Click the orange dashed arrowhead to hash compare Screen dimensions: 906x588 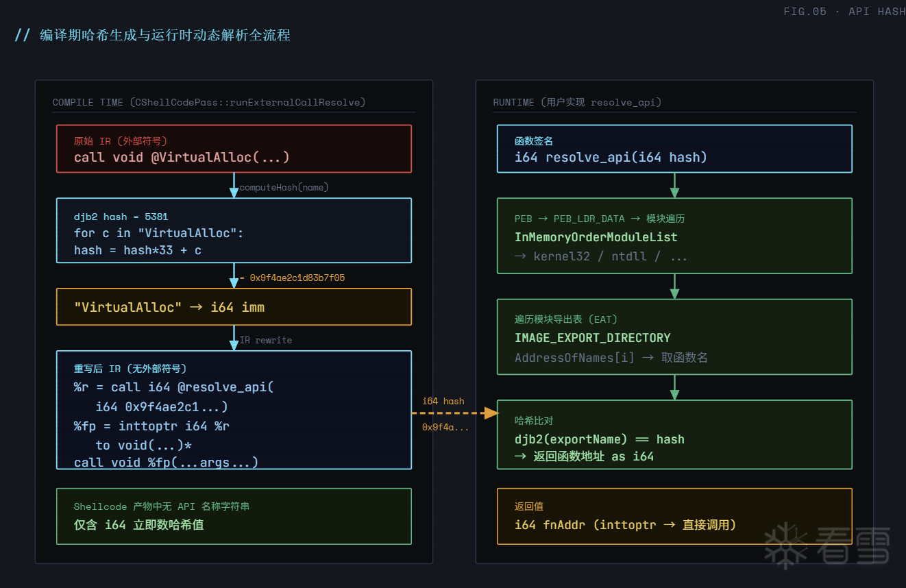[x=491, y=413]
